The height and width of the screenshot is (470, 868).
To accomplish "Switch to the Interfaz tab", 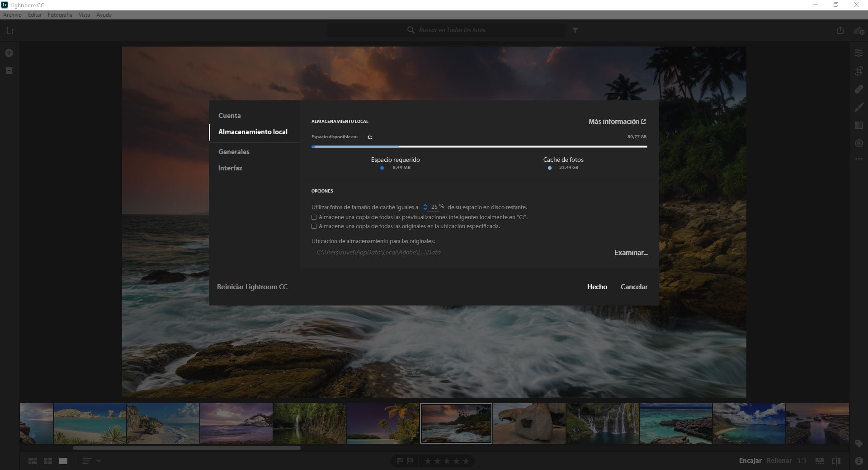I will coord(230,168).
